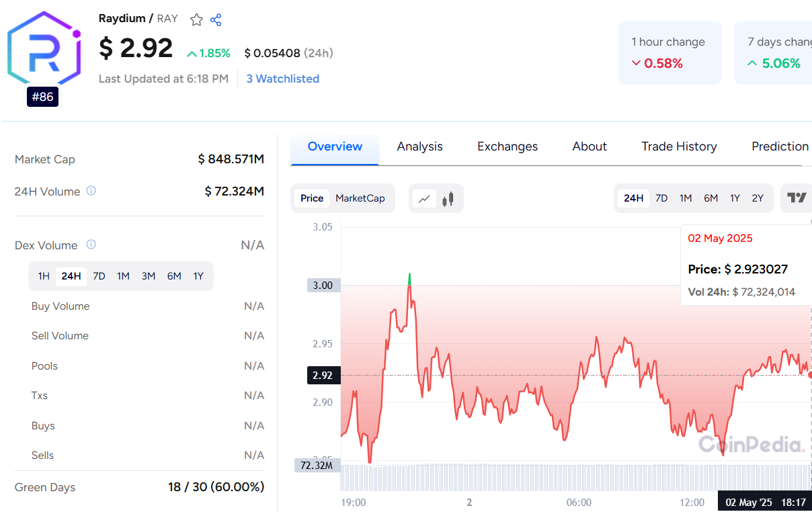Image resolution: width=812 pixels, height=512 pixels.
Task: Open info icon next to 24H Volume
Action: [91, 191]
